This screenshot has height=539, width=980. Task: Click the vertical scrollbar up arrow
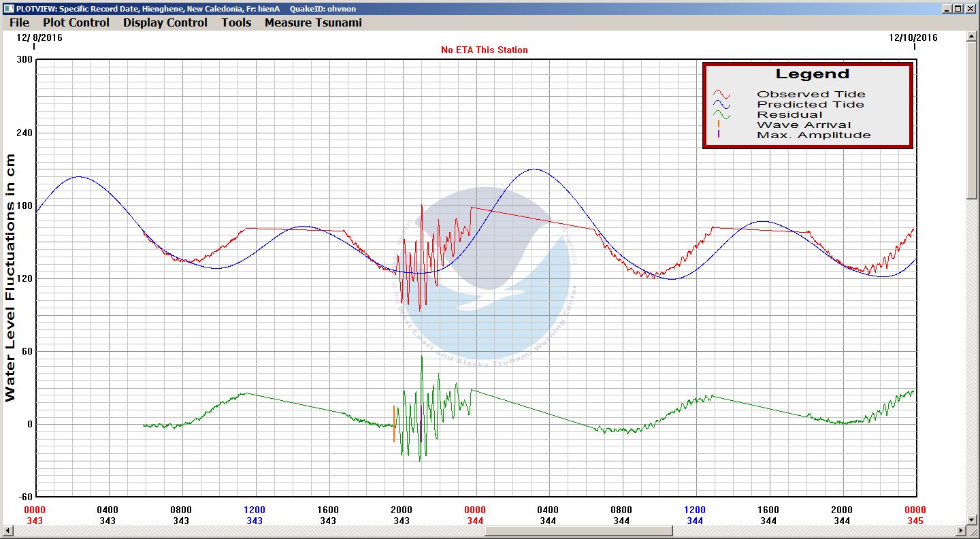point(972,37)
